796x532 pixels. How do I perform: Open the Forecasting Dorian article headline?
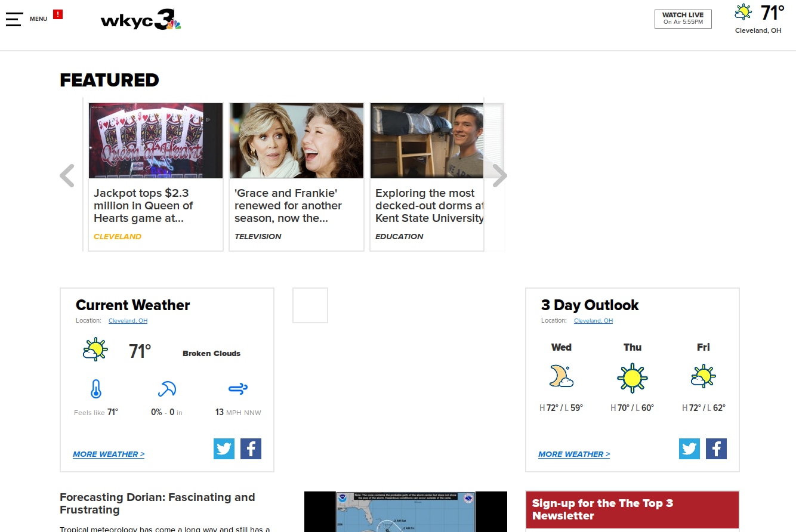pyautogui.click(x=158, y=503)
